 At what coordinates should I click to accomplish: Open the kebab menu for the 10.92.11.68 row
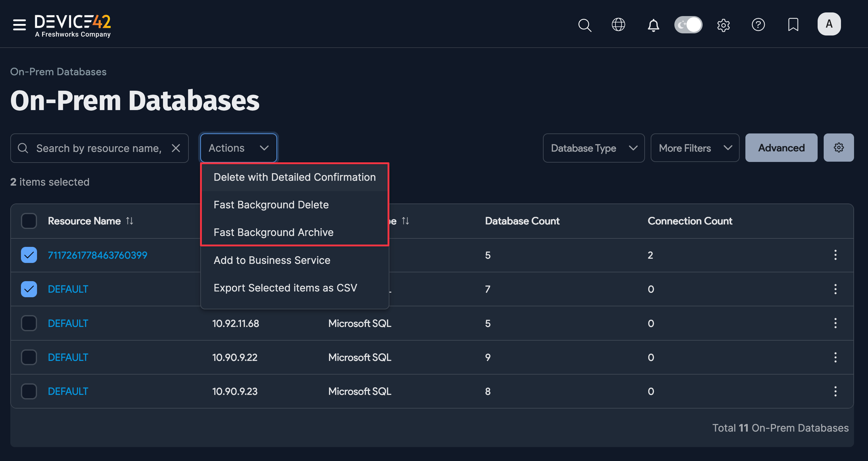click(x=835, y=323)
